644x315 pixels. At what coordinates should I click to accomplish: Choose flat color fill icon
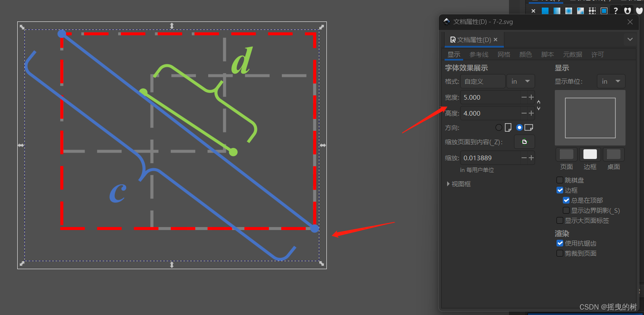point(545,11)
